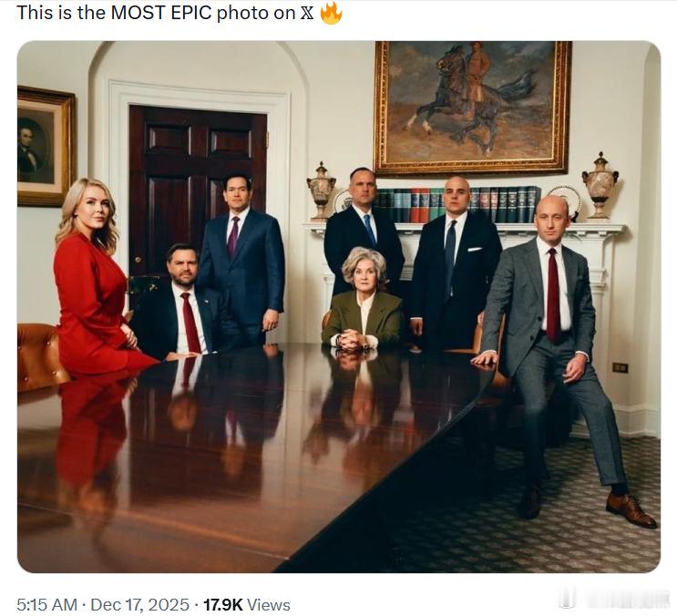
Task: Click the X logo in the tweet text
Action: coord(306,13)
